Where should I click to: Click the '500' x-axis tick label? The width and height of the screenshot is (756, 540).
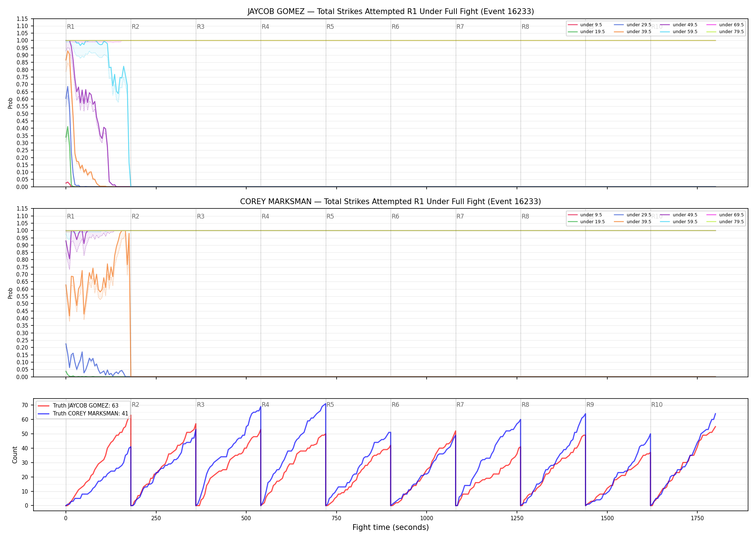[x=246, y=518]
